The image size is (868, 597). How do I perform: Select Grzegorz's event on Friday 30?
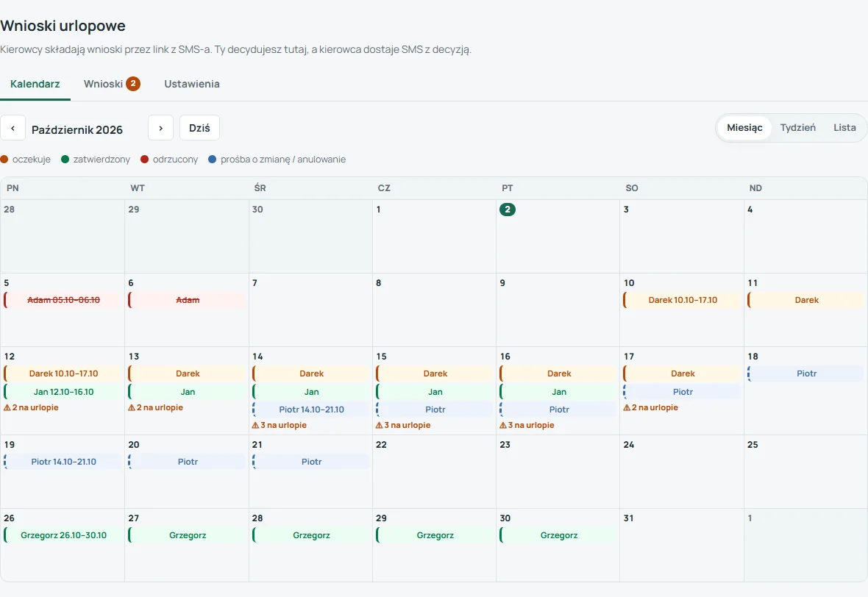(x=558, y=535)
